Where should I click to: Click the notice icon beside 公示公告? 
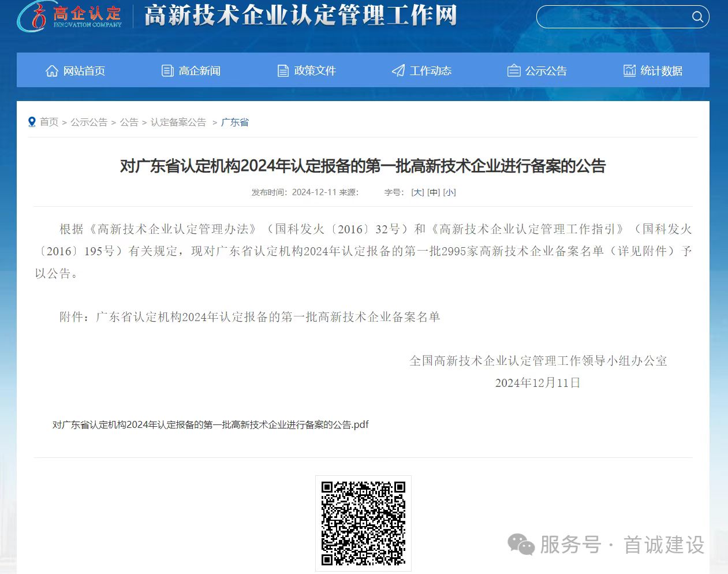[514, 71]
